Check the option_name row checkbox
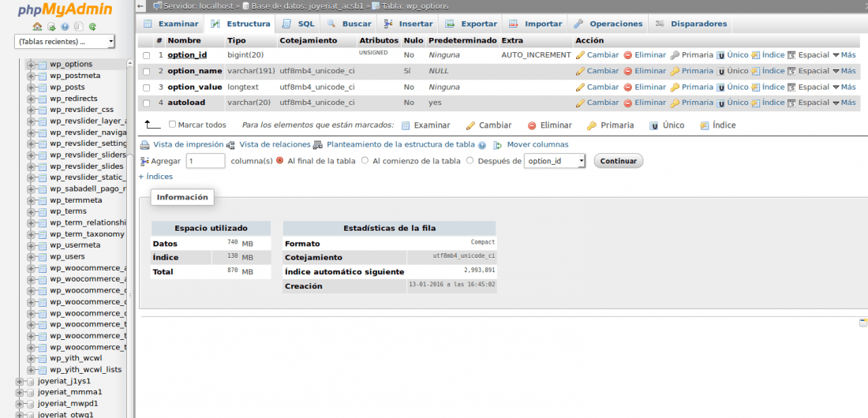This screenshot has height=418, width=868. click(x=147, y=72)
